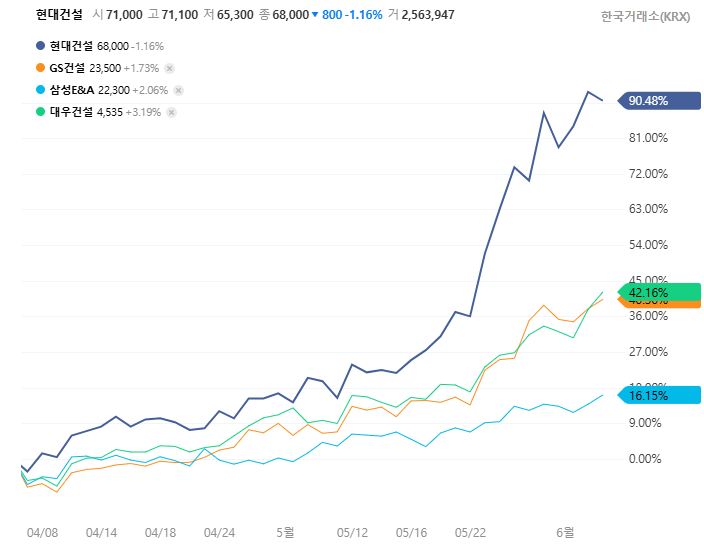This screenshot has height=544, width=704.
Task: Click the 9.00% axis label
Action: point(645,423)
